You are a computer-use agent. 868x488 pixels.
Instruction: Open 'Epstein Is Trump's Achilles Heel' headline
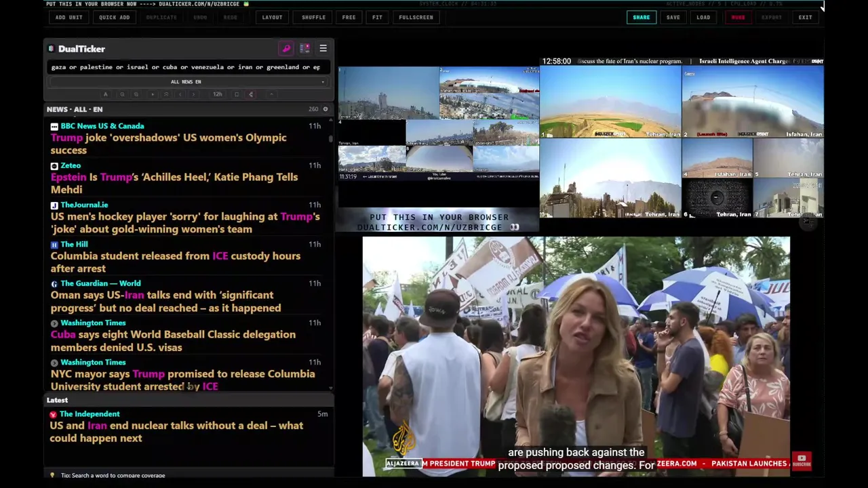[x=174, y=183]
